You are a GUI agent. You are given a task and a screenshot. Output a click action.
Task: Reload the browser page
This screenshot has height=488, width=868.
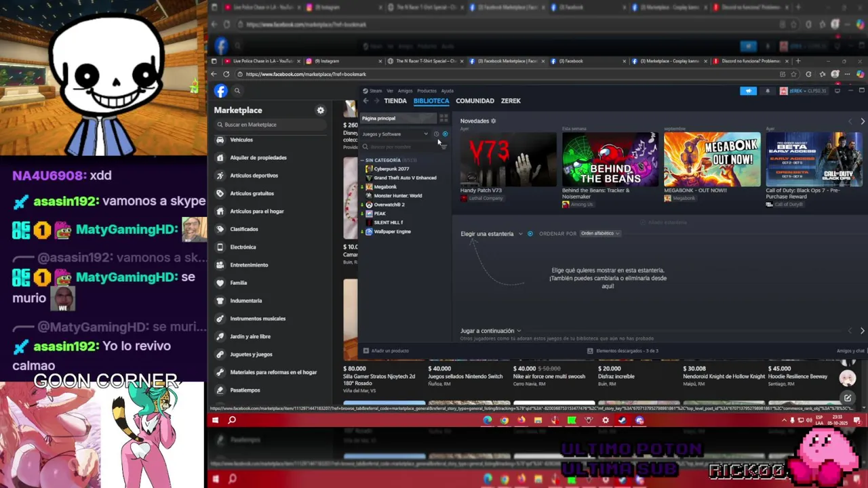(x=226, y=74)
